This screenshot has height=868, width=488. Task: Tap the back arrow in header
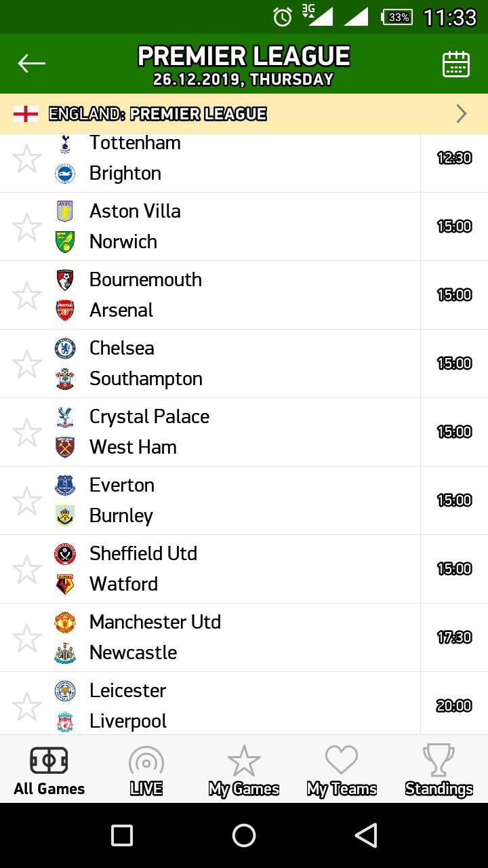[31, 64]
